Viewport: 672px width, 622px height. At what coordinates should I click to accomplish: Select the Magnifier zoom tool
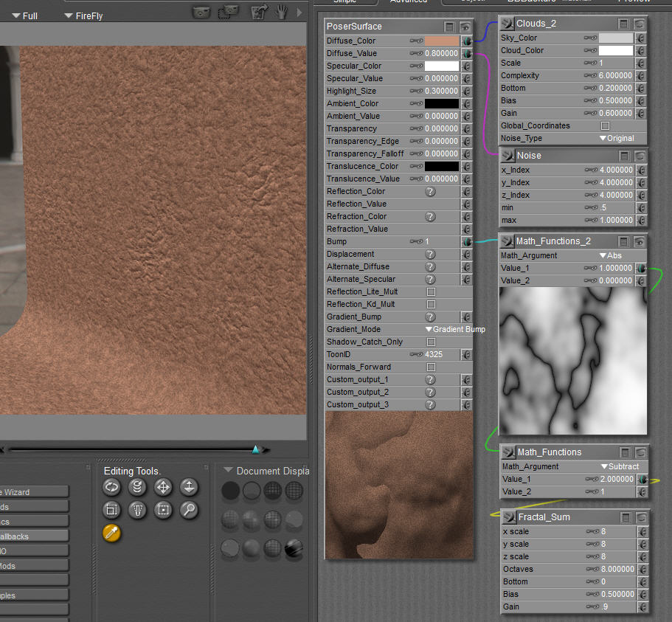tap(189, 510)
